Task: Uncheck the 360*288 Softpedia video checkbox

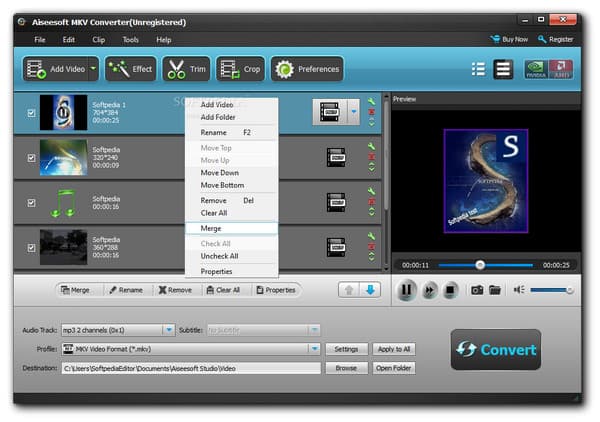Action: coord(31,248)
